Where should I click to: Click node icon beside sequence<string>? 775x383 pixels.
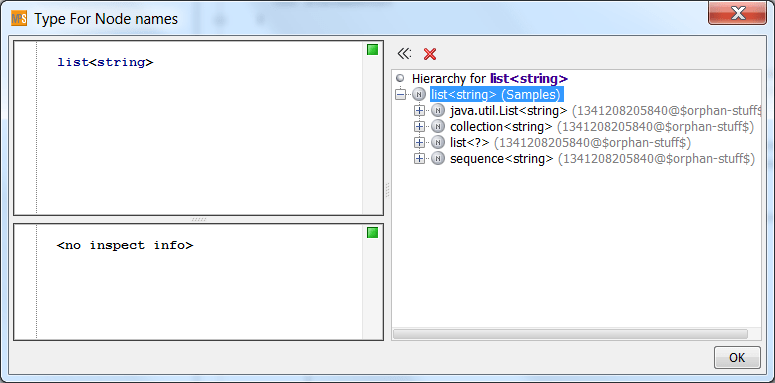pyautogui.click(x=438, y=159)
